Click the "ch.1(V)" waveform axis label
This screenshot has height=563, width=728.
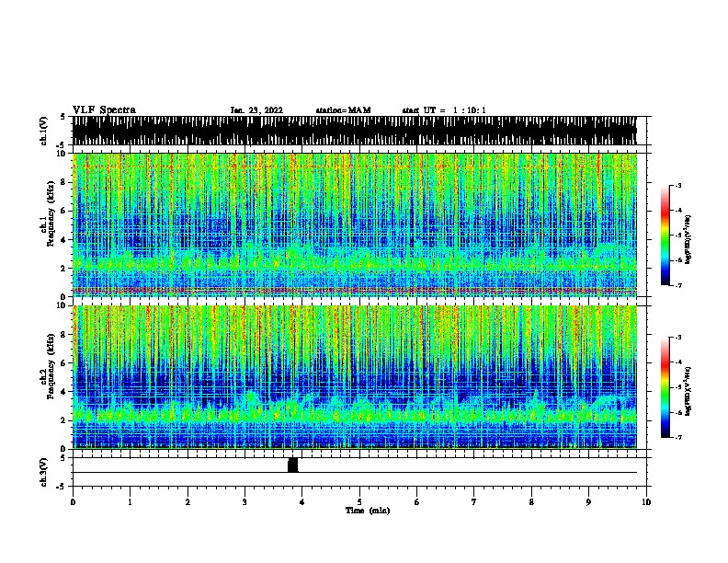pos(43,131)
